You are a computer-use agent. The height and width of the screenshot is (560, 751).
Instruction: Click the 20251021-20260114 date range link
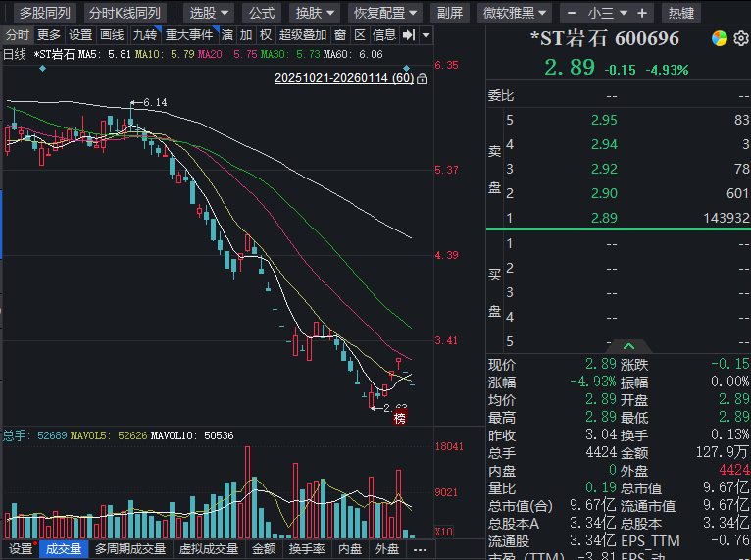pos(343,77)
